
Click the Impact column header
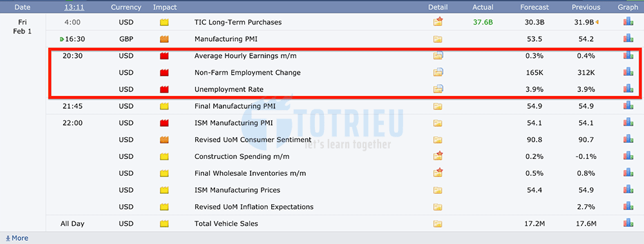(165, 7)
